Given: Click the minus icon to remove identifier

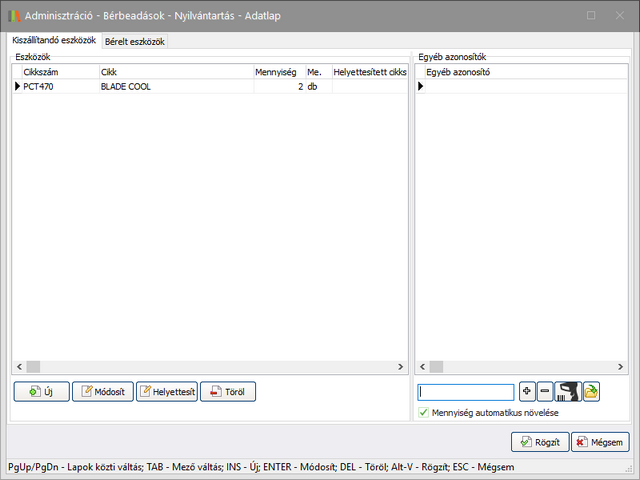Looking at the screenshot, I should pyautogui.click(x=544, y=392).
